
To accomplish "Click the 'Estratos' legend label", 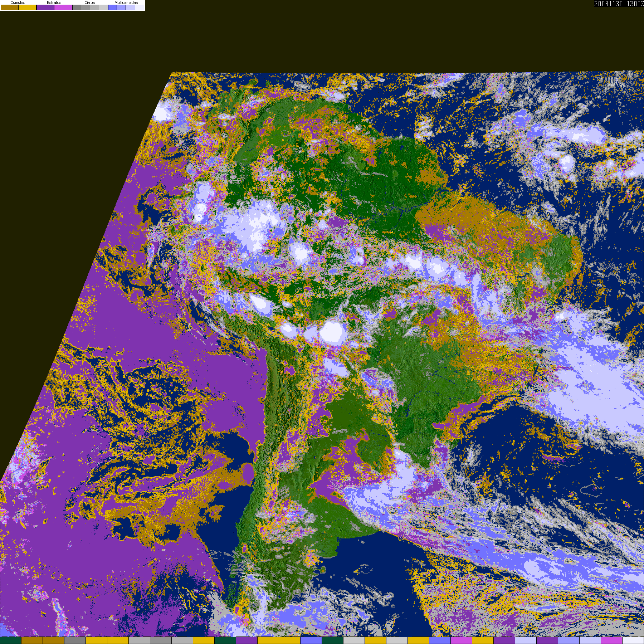I will click(54, 3).
